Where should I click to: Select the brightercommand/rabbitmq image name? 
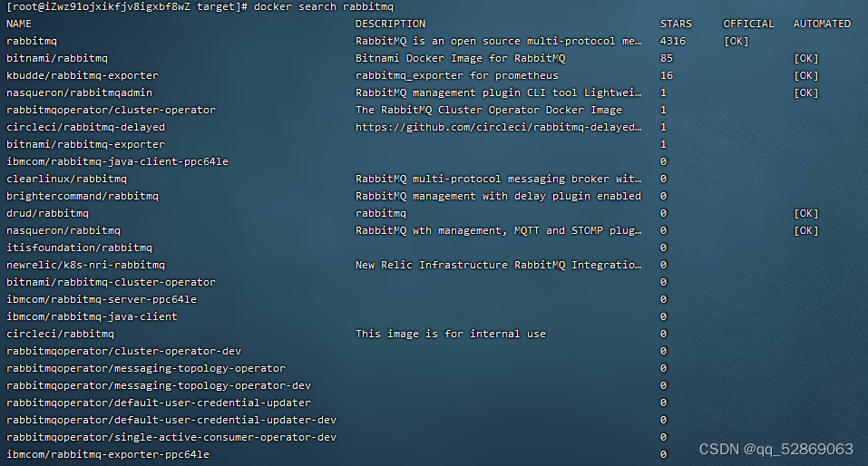pos(83,196)
